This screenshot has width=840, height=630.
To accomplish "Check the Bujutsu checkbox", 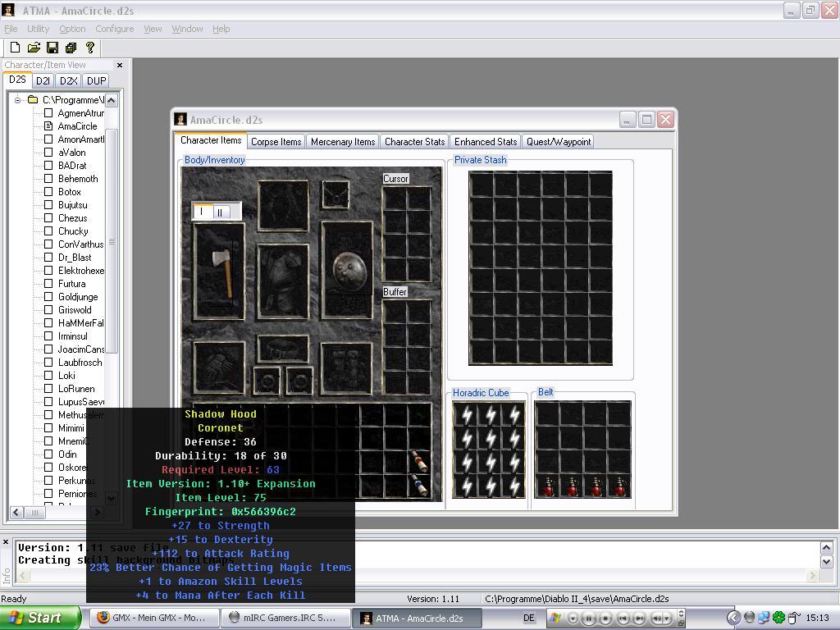I will point(48,205).
